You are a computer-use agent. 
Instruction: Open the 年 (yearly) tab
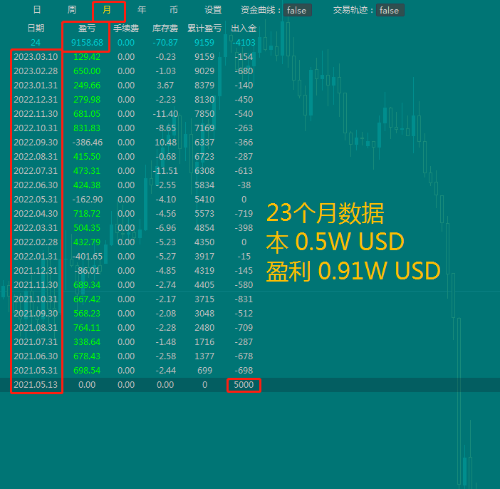point(142,10)
